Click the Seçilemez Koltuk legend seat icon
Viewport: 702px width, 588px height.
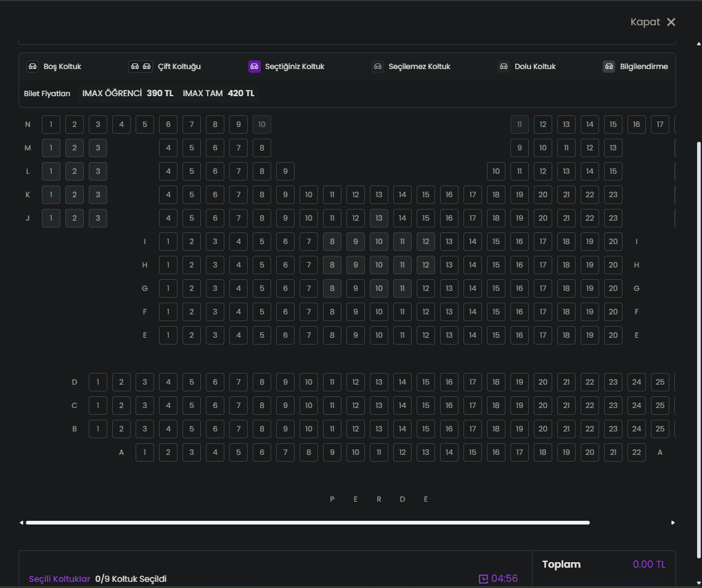[378, 67]
